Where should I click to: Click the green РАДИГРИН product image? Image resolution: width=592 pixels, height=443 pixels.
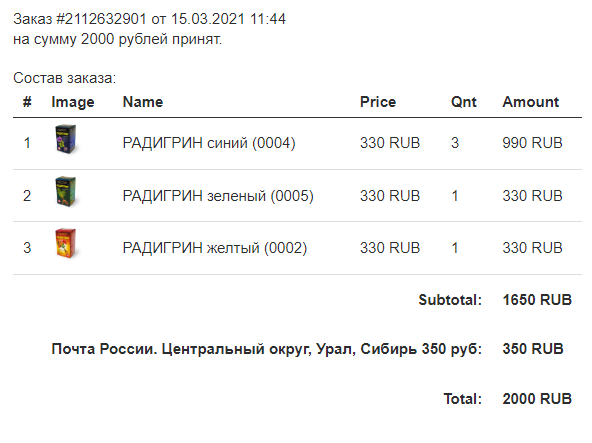(x=66, y=191)
